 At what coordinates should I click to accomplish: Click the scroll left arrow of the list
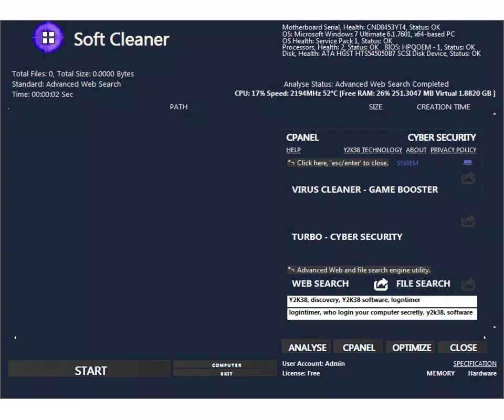15,338
